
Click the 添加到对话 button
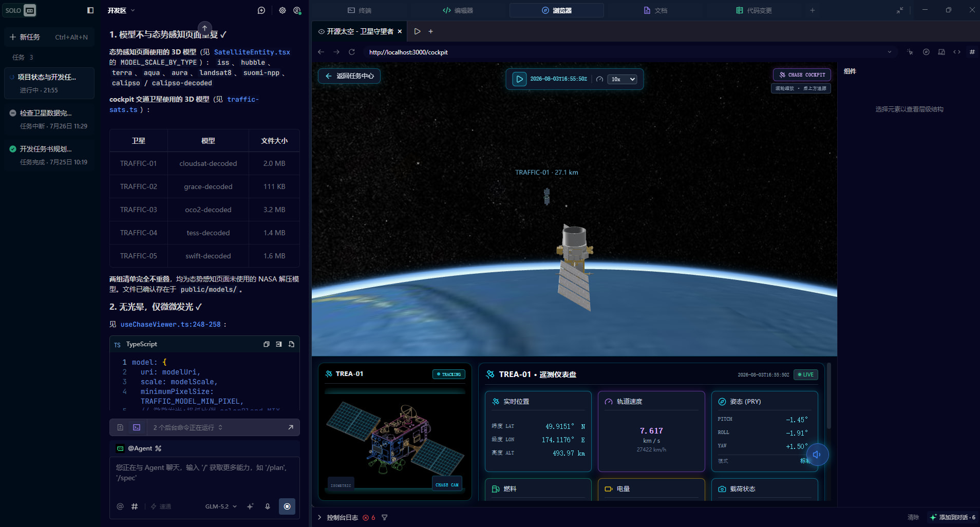click(x=953, y=517)
